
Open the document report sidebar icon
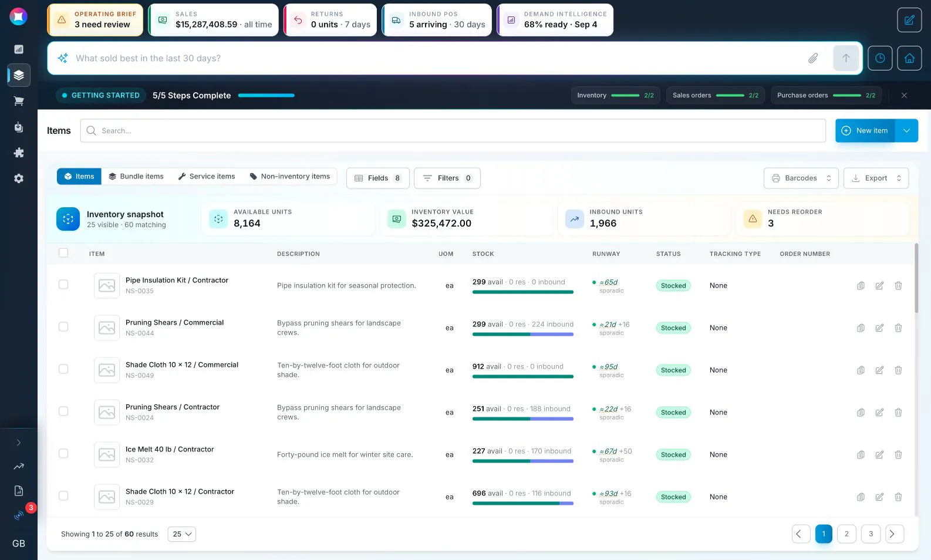click(x=19, y=491)
